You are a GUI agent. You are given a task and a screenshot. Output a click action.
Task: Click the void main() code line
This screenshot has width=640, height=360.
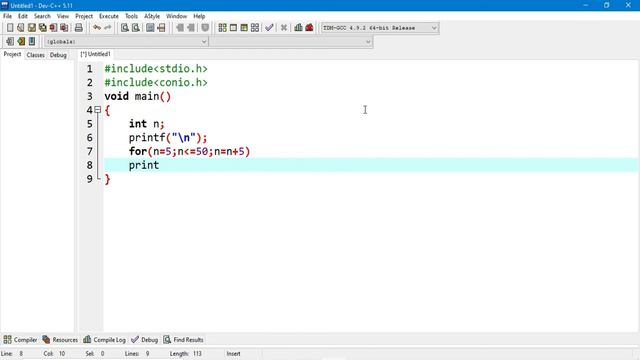point(138,96)
